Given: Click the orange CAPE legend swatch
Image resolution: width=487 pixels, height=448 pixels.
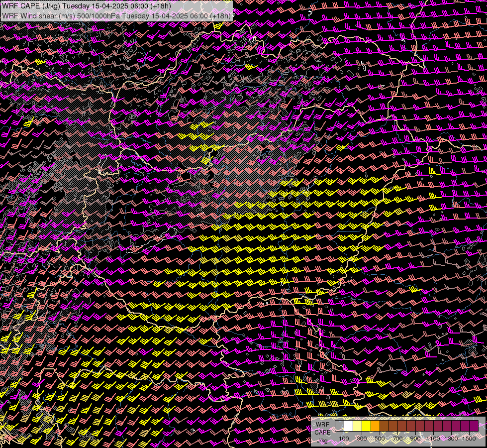Looking at the screenshot, I should point(375,426).
